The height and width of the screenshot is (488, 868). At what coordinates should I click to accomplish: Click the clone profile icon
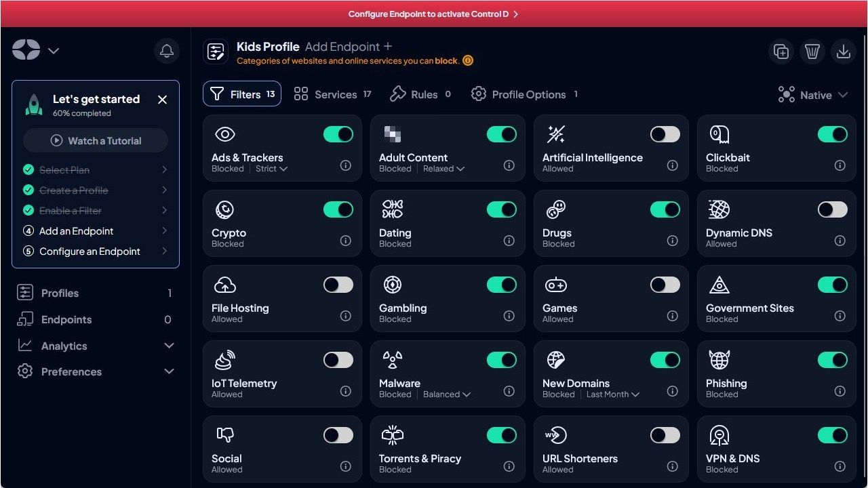[781, 52]
